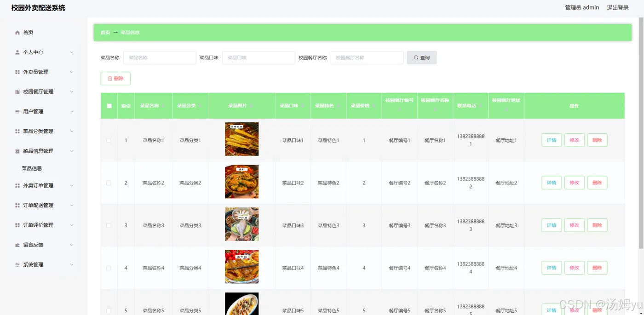Click the sort arrows in 菜品价格 header

pyautogui.click(x=374, y=106)
